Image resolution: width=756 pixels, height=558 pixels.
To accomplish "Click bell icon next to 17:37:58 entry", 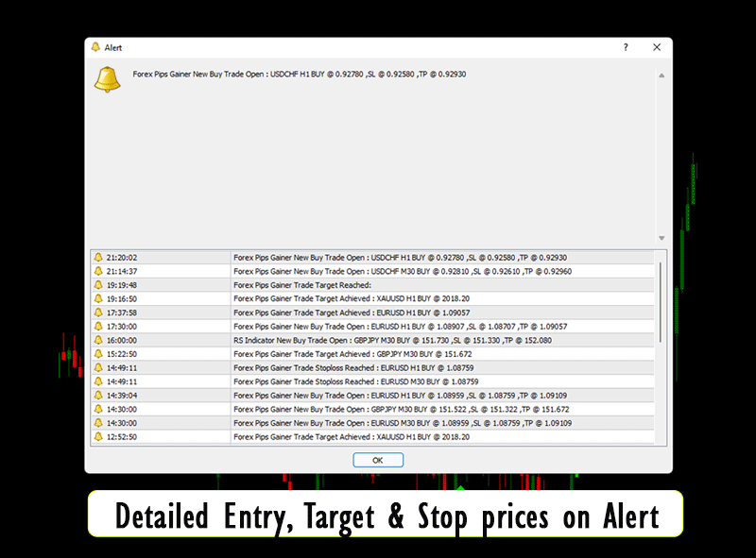I will 98,313.
